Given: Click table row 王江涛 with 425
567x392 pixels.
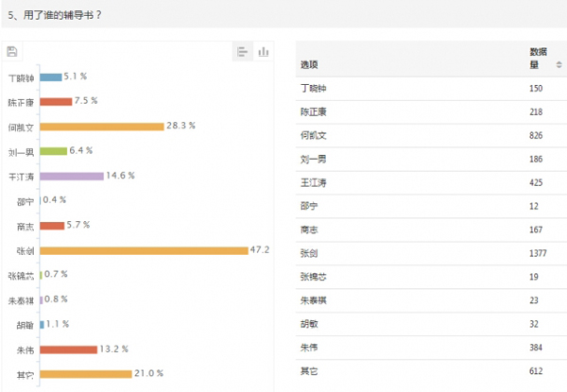Looking at the screenshot, I should [x=431, y=182].
